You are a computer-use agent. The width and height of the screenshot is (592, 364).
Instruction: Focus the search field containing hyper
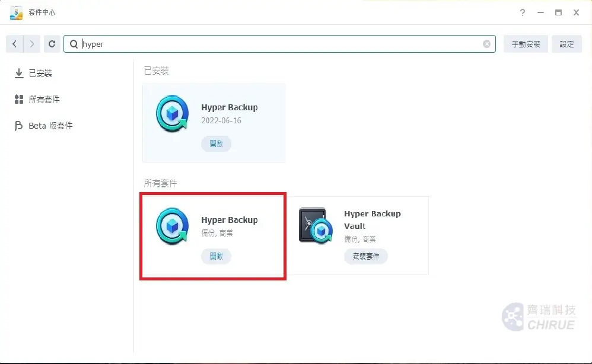pyautogui.click(x=279, y=44)
